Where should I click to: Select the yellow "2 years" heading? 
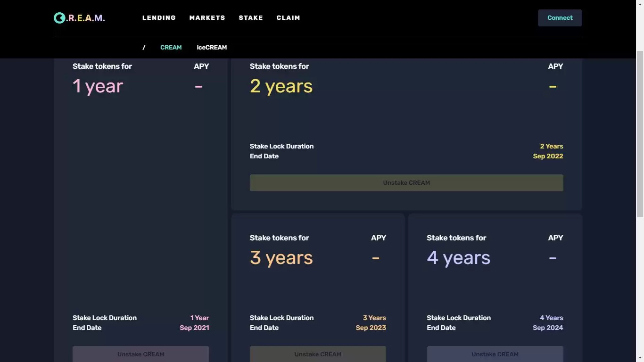pyautogui.click(x=281, y=86)
